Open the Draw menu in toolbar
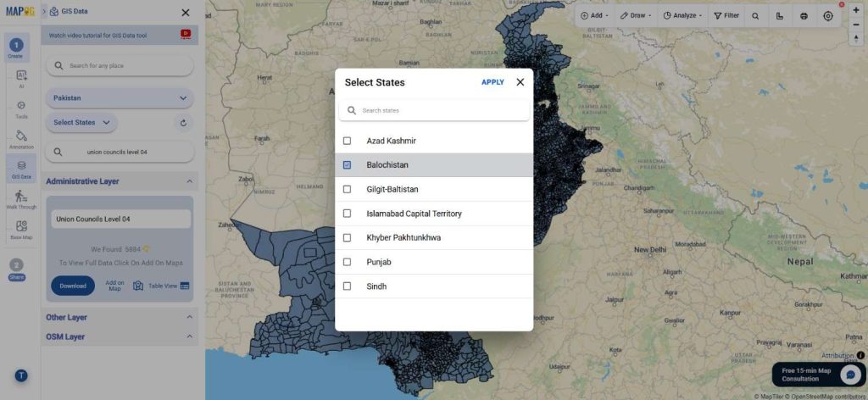This screenshot has height=400, width=868. point(636,15)
